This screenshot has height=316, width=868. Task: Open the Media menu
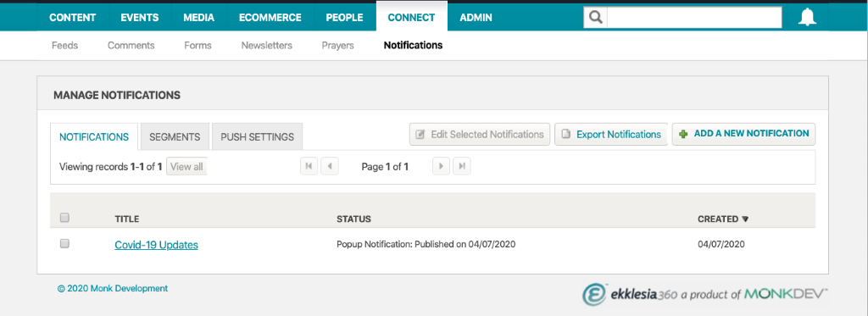click(198, 18)
